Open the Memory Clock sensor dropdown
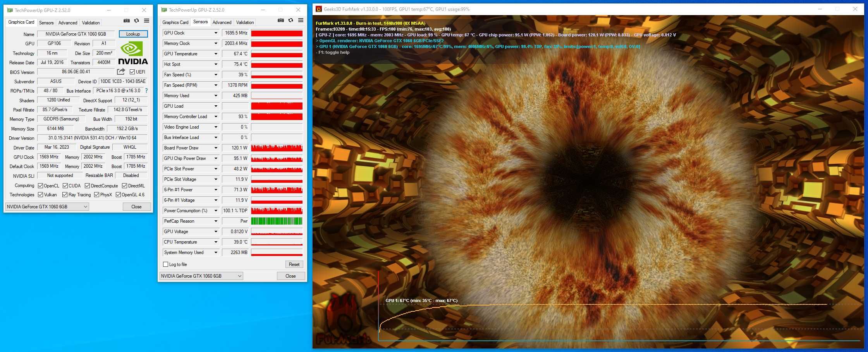 click(216, 43)
